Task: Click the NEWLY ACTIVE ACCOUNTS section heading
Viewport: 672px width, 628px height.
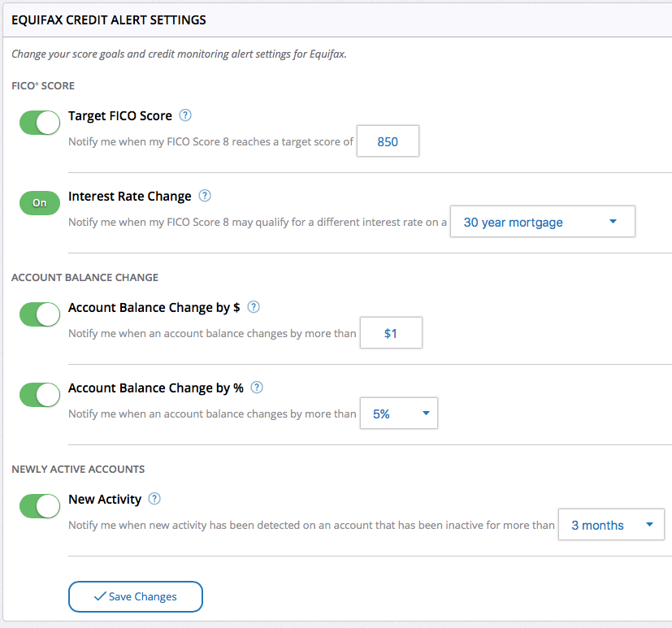Action: (77, 469)
